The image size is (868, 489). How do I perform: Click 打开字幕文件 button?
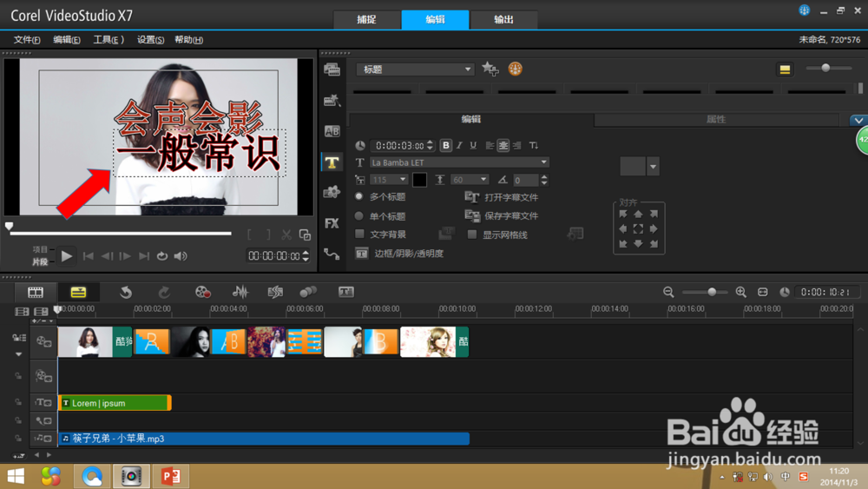click(502, 197)
